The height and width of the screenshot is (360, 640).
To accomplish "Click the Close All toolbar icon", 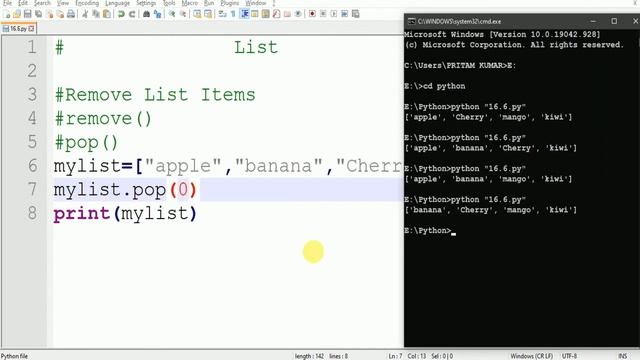I will point(60,14).
